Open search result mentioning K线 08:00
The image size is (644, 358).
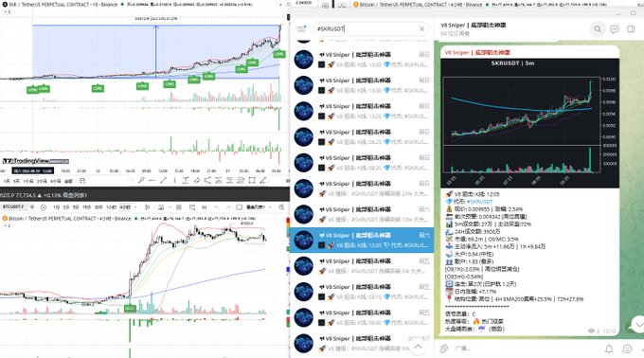[x=362, y=318]
